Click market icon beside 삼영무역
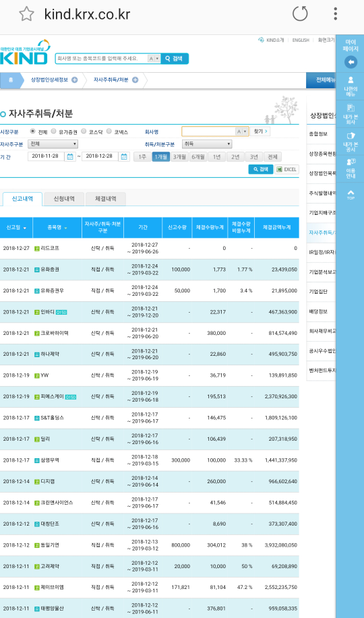This screenshot has height=618, width=364. coord(37,460)
